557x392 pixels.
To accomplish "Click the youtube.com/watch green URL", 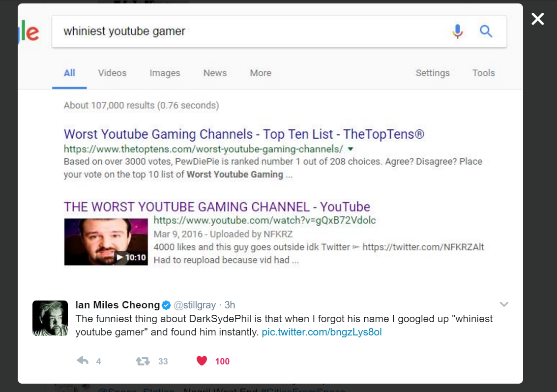I will coord(264,220).
